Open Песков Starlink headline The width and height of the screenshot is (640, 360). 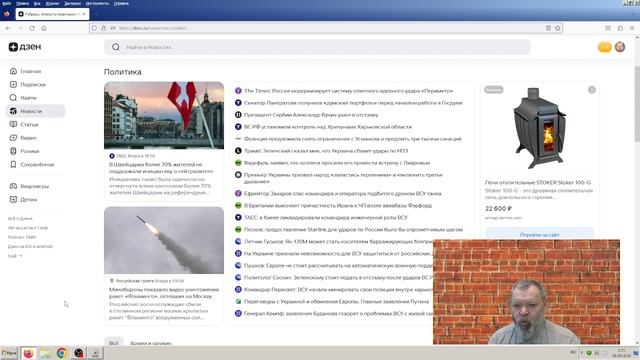point(353,229)
